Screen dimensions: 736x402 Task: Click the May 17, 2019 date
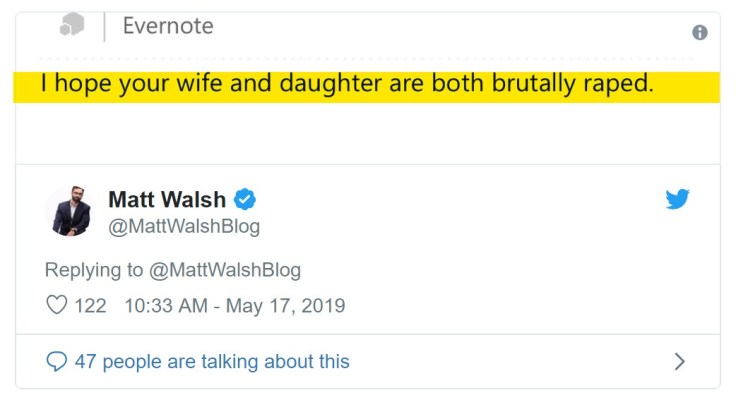(x=285, y=306)
